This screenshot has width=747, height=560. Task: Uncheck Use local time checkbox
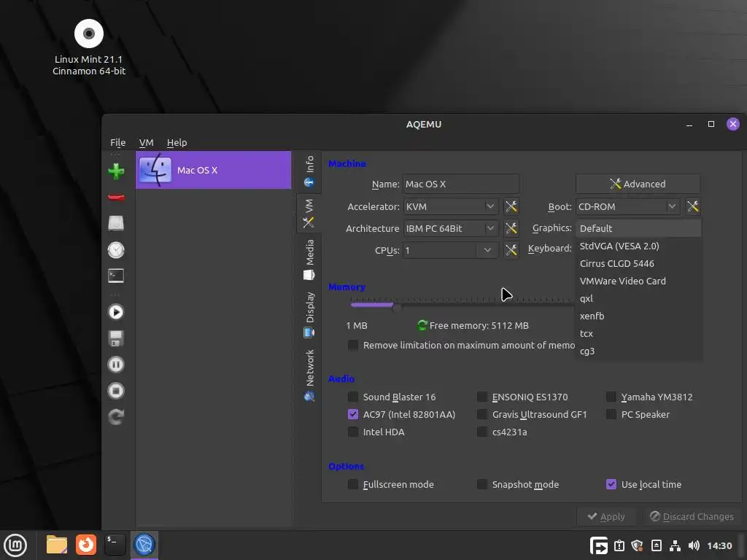[611, 484]
